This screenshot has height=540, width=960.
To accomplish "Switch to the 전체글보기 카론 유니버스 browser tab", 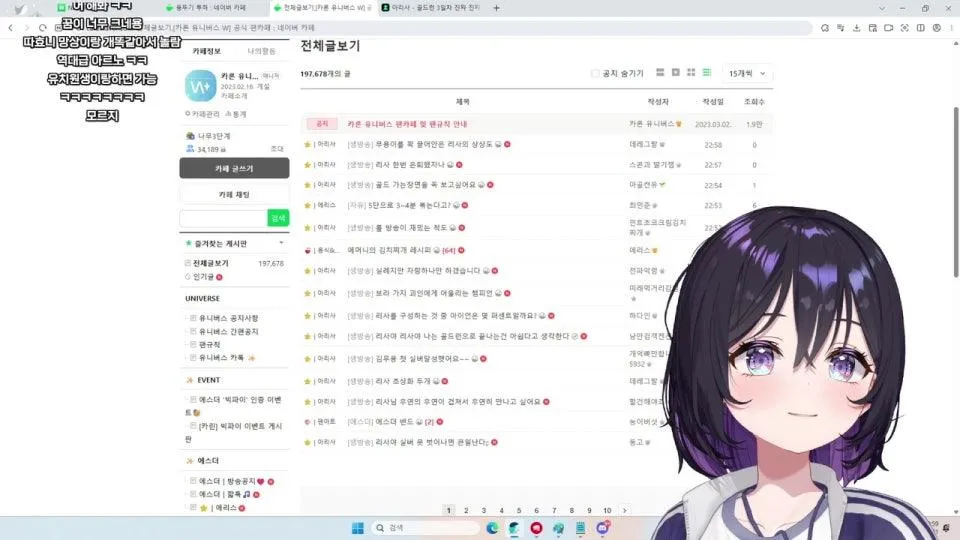I will pyautogui.click(x=323, y=8).
